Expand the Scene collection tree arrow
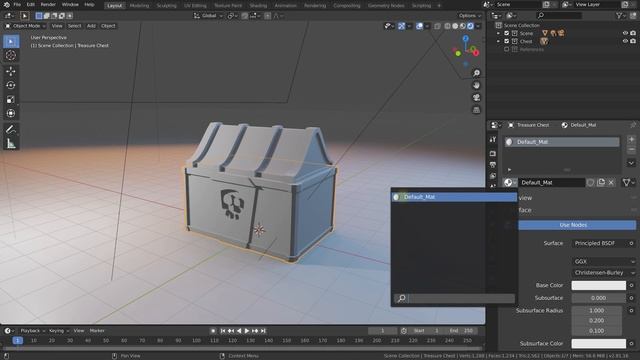Viewport: 640px width, 360px height. point(498,33)
